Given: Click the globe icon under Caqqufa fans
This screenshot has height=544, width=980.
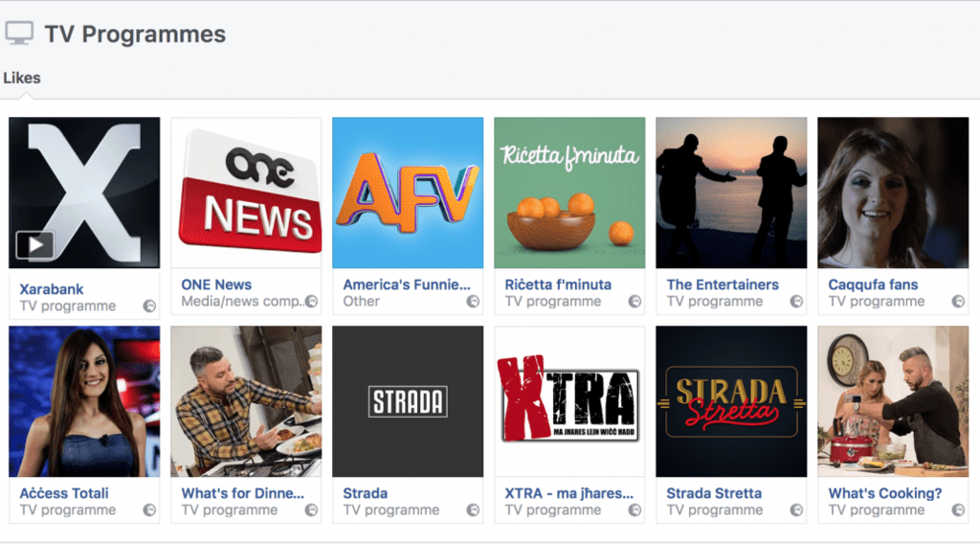Looking at the screenshot, I should click(x=958, y=302).
